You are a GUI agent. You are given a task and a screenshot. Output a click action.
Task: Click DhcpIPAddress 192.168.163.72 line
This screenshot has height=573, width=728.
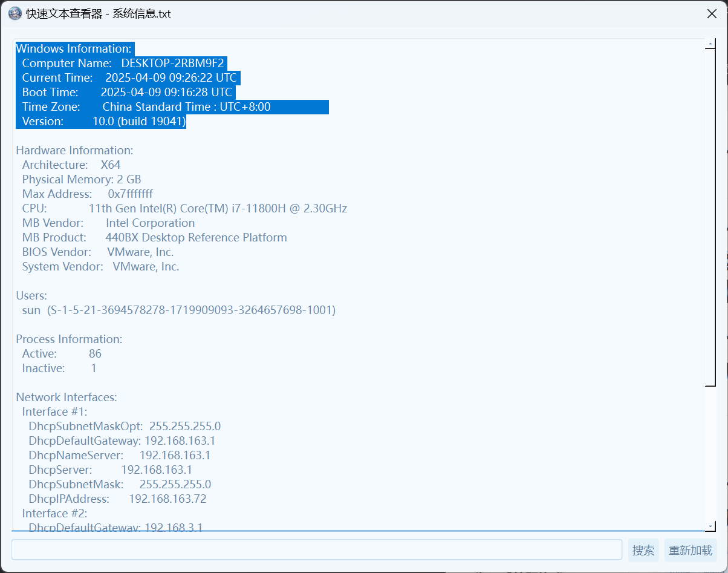(x=117, y=499)
